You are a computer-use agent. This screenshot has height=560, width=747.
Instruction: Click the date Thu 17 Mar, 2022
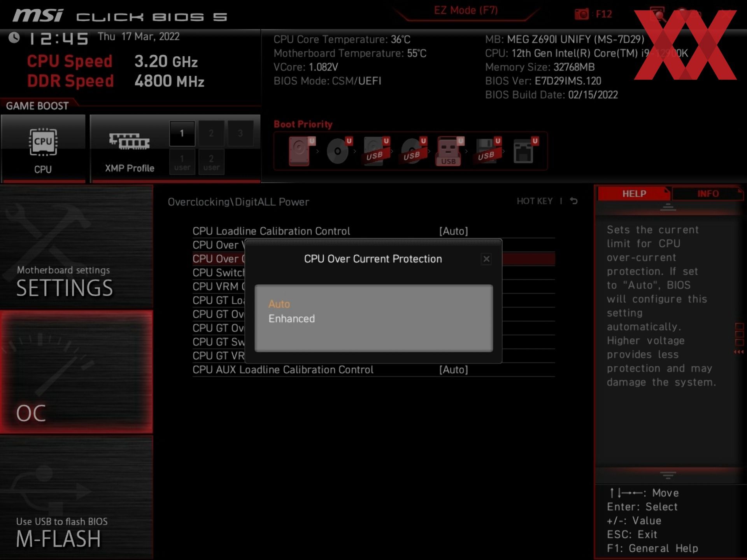click(x=139, y=37)
